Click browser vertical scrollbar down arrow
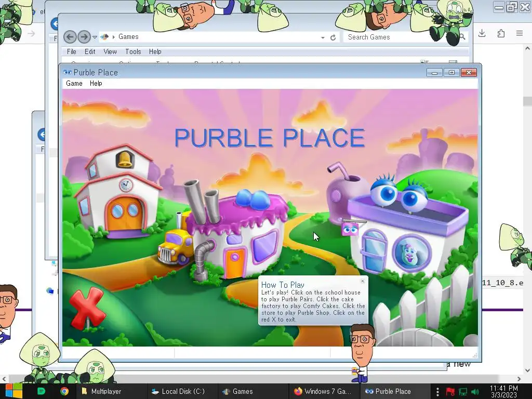The width and height of the screenshot is (532, 399). coord(527,370)
